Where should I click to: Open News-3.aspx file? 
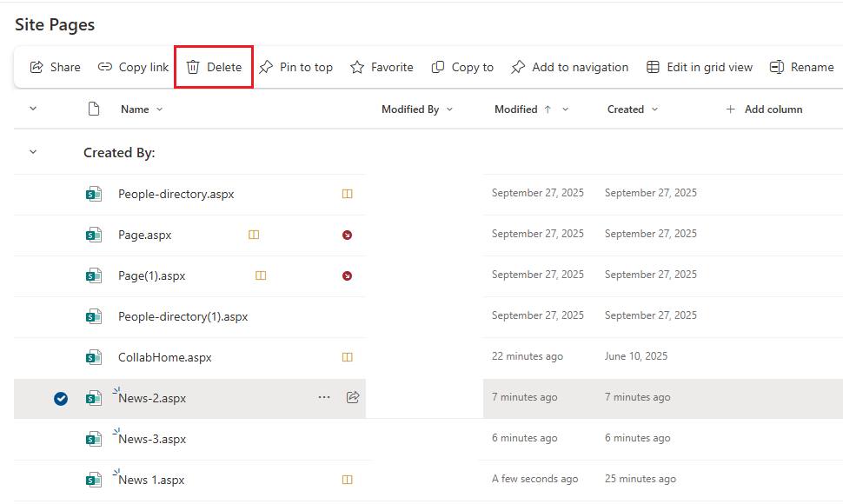[152, 439]
